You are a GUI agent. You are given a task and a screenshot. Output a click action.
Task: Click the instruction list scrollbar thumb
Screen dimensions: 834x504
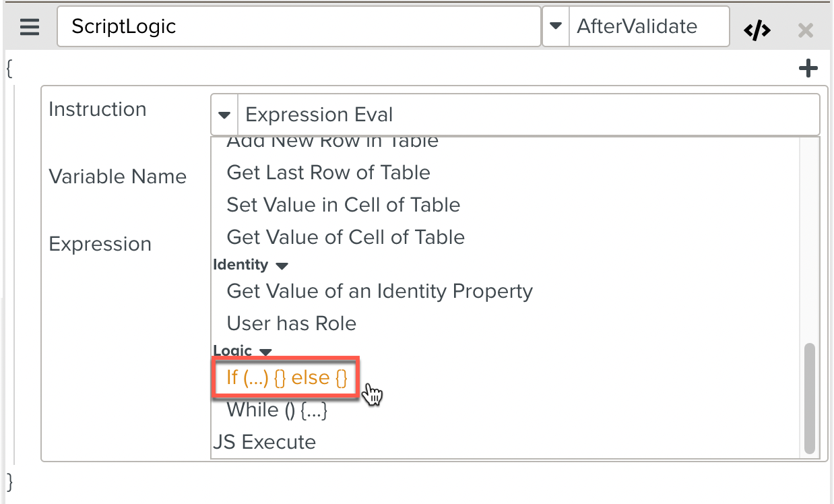click(809, 398)
